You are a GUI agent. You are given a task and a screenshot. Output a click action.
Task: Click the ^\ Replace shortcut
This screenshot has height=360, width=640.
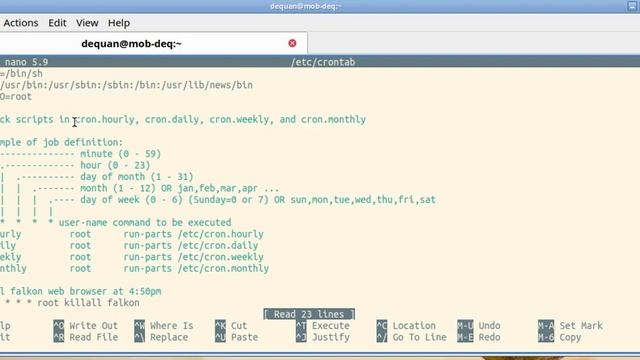click(161, 337)
